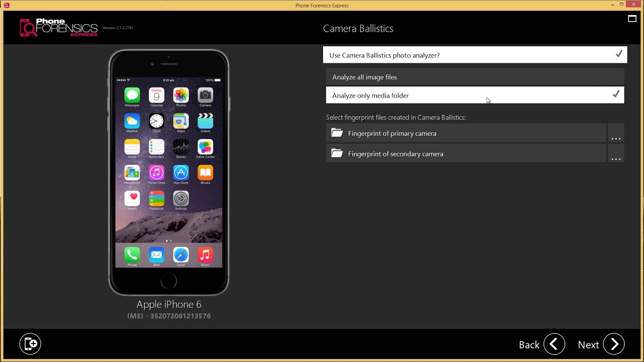Click the Camera Ballistics heading
Screen dimensions: 644x362
(358, 29)
